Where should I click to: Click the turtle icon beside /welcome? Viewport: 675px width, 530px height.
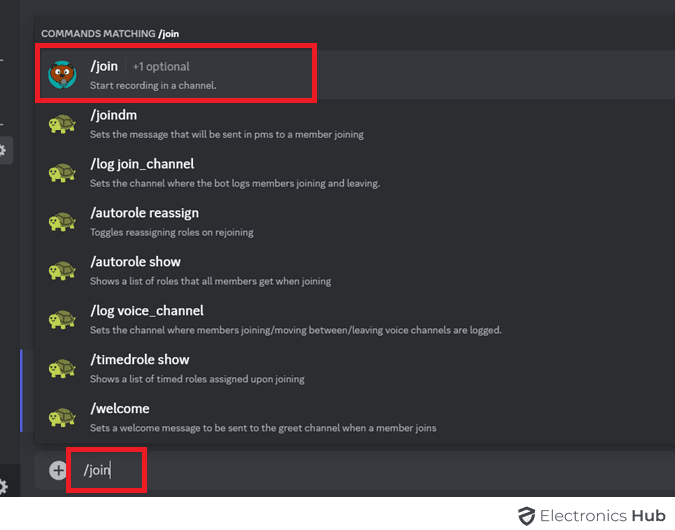(63, 417)
